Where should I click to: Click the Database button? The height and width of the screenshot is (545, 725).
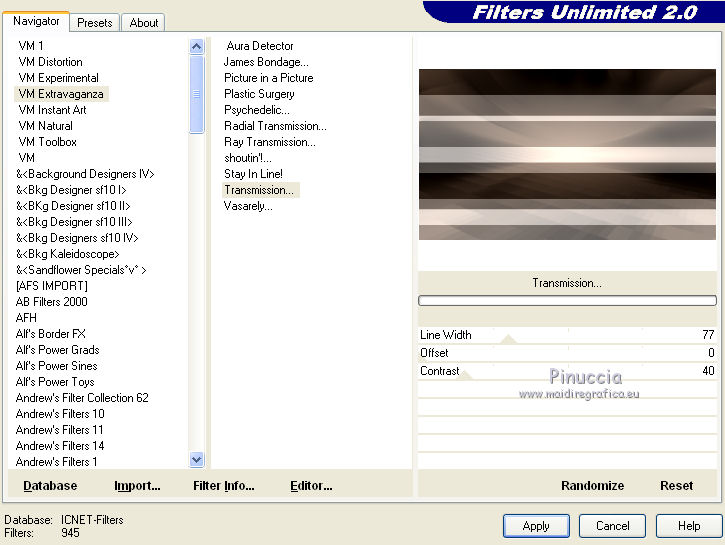[50, 486]
